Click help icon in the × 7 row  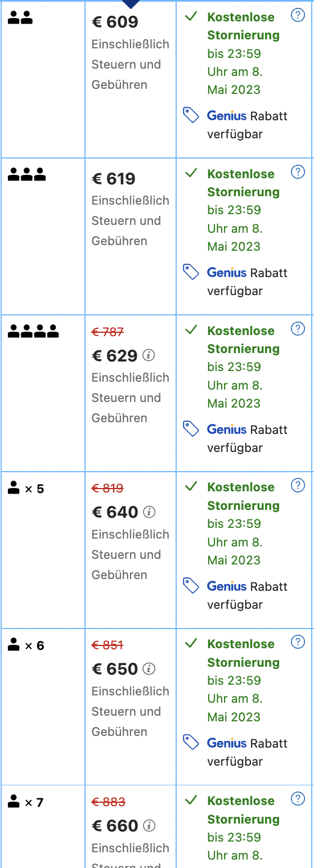click(298, 799)
